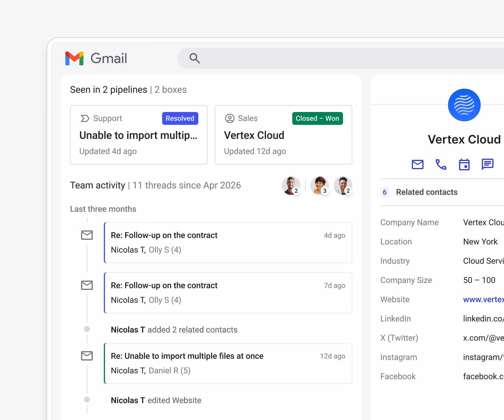Open 'Re: Follow-up on the contract' 7d ago thread

pos(228,293)
